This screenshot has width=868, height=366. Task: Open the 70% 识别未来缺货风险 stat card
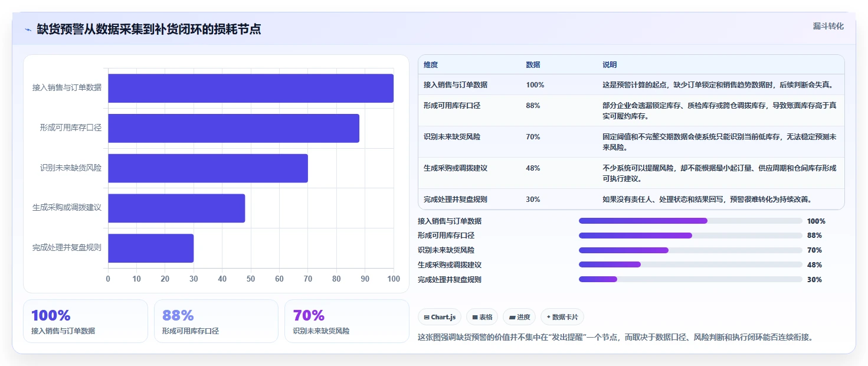tap(346, 321)
